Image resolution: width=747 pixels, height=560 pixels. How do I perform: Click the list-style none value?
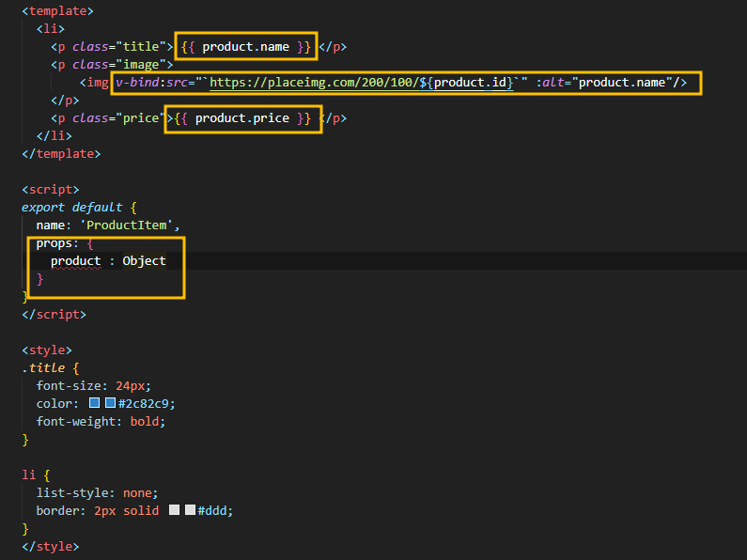[137, 493]
